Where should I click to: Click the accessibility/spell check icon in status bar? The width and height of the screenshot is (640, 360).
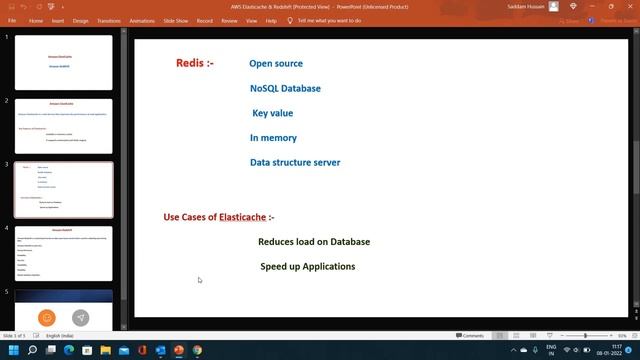point(36,336)
